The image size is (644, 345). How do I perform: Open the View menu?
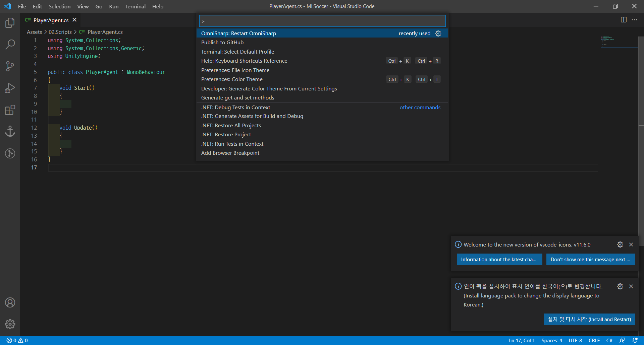(83, 6)
